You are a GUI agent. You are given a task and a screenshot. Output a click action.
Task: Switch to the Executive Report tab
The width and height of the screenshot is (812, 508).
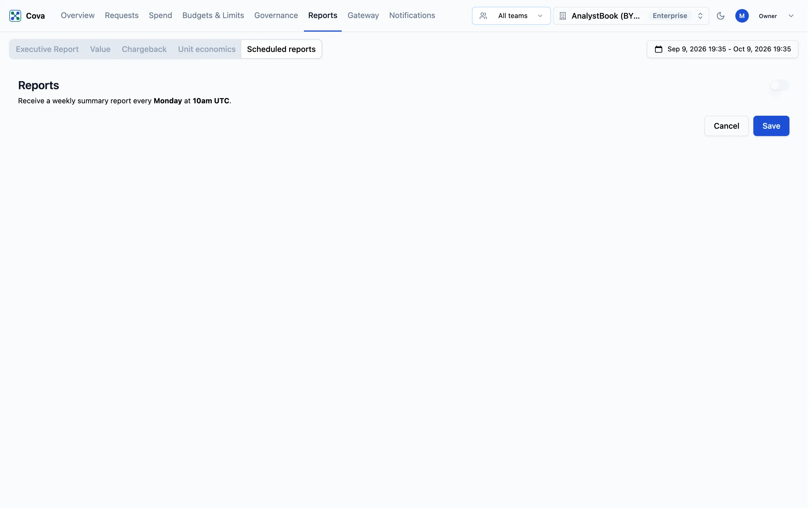pos(47,49)
